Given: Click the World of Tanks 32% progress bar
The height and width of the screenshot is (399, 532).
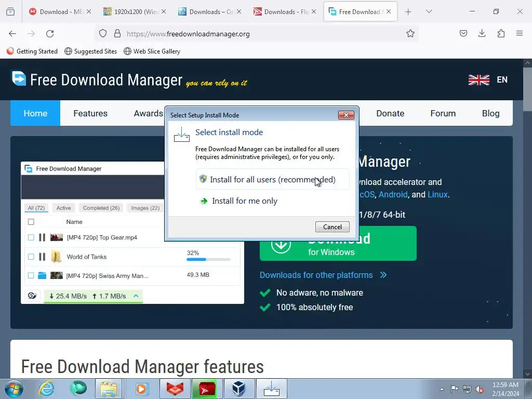Looking at the screenshot, I should click(208, 260).
